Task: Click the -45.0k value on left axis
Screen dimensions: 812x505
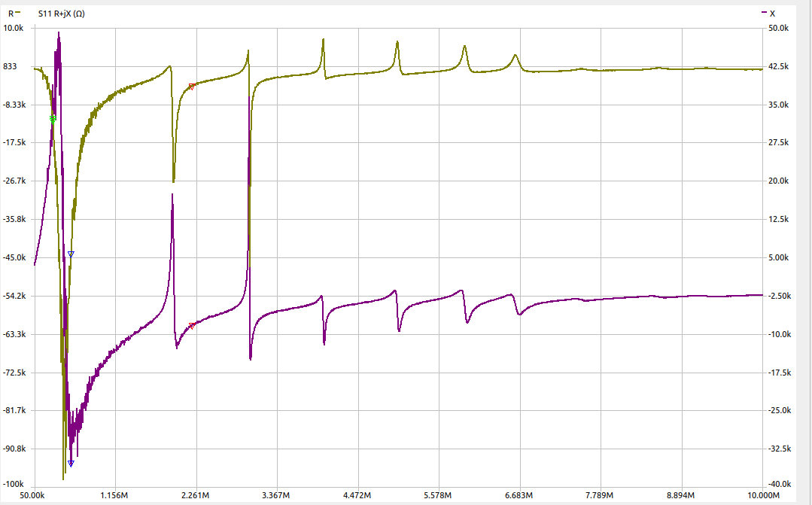Action: coord(15,257)
